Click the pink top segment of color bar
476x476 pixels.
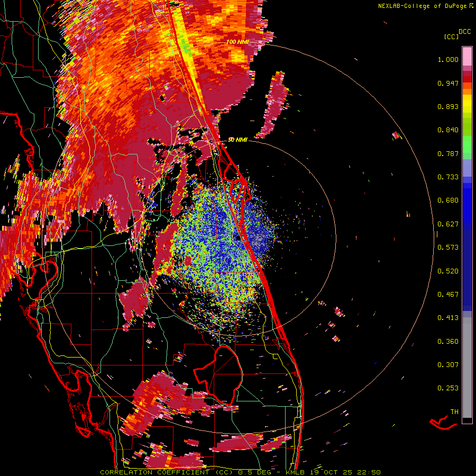[467, 56]
